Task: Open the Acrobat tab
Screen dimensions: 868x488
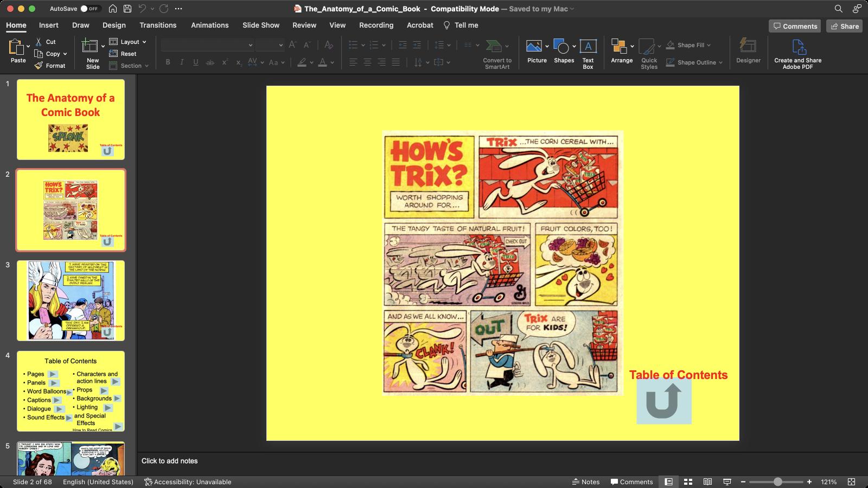Action: point(420,25)
